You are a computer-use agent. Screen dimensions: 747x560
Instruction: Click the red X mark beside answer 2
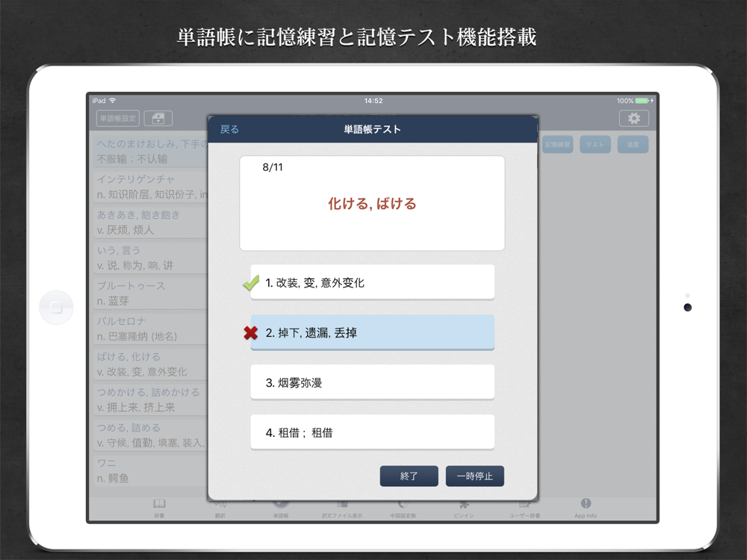250,333
